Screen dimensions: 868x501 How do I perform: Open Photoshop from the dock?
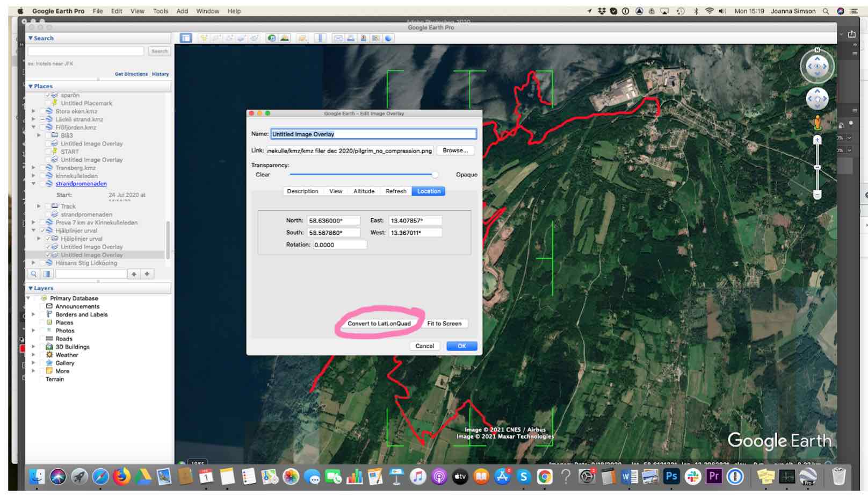pos(671,476)
